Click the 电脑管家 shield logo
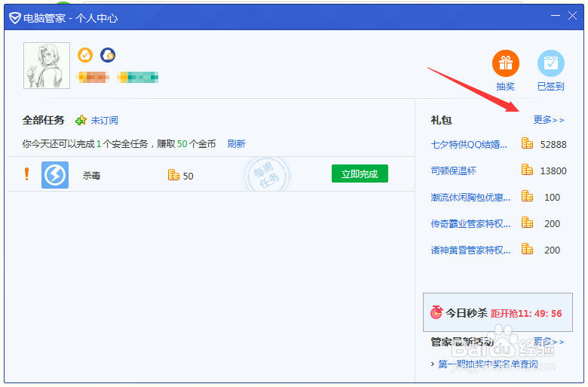588x387 pixels. pyautogui.click(x=14, y=17)
